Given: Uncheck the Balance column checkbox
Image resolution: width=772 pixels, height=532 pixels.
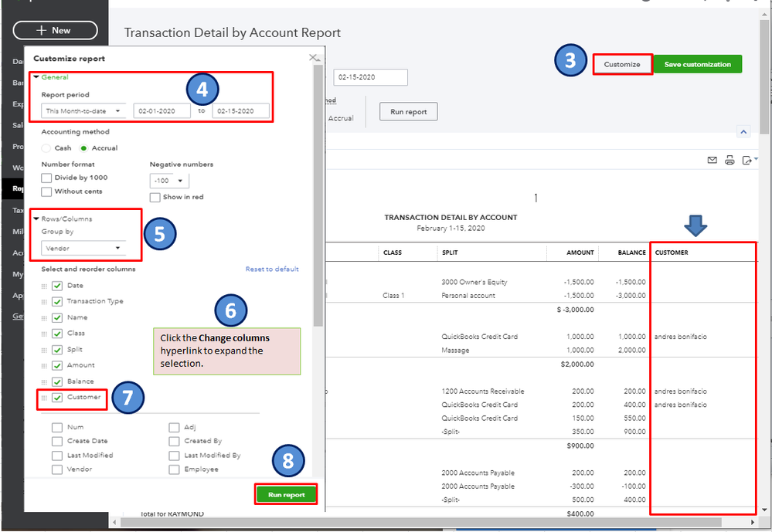Looking at the screenshot, I should click(x=57, y=382).
